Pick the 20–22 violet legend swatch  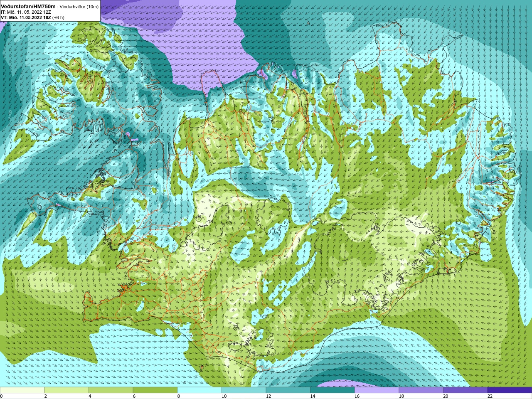coord(465,390)
